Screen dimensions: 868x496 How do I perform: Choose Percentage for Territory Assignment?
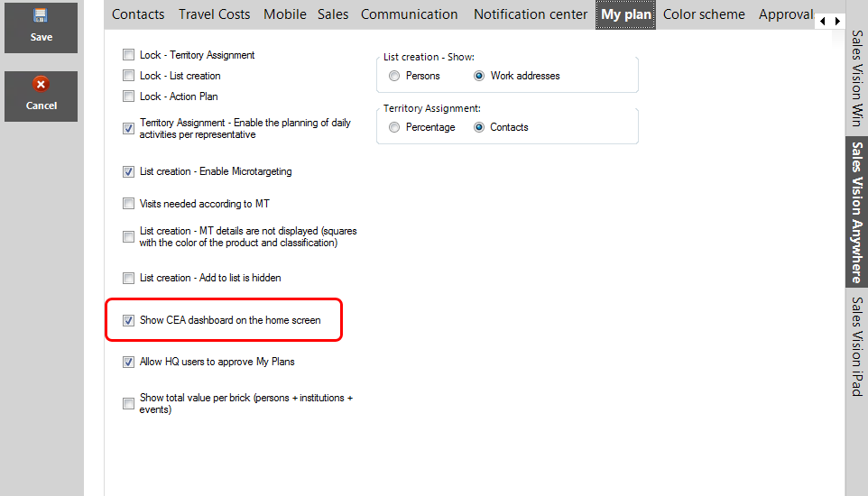coord(394,128)
